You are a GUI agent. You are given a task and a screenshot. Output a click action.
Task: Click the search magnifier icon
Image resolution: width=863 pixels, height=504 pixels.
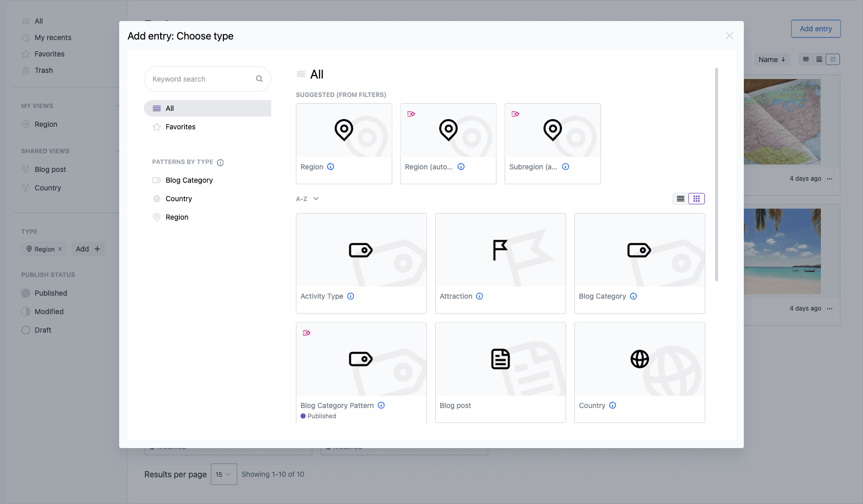point(259,79)
